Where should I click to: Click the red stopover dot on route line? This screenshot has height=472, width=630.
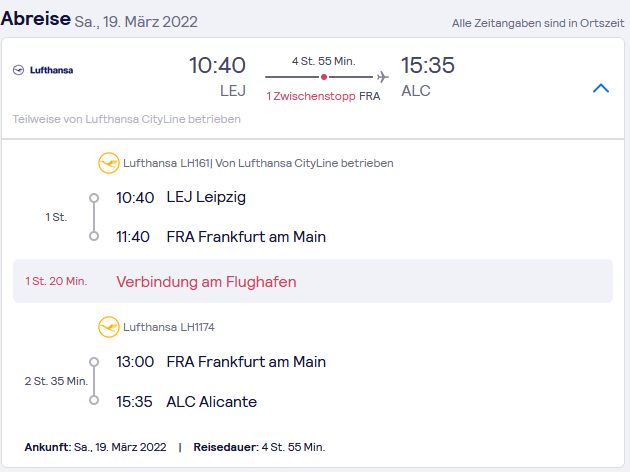tap(324, 77)
